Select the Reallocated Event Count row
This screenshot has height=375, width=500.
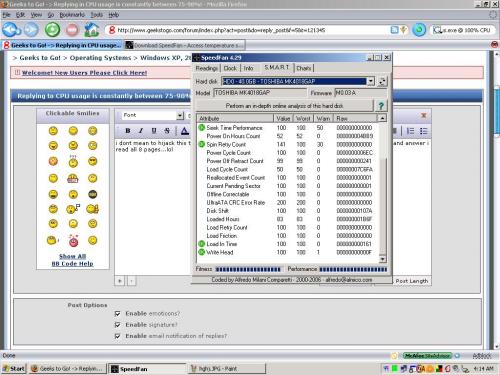pos(288,177)
